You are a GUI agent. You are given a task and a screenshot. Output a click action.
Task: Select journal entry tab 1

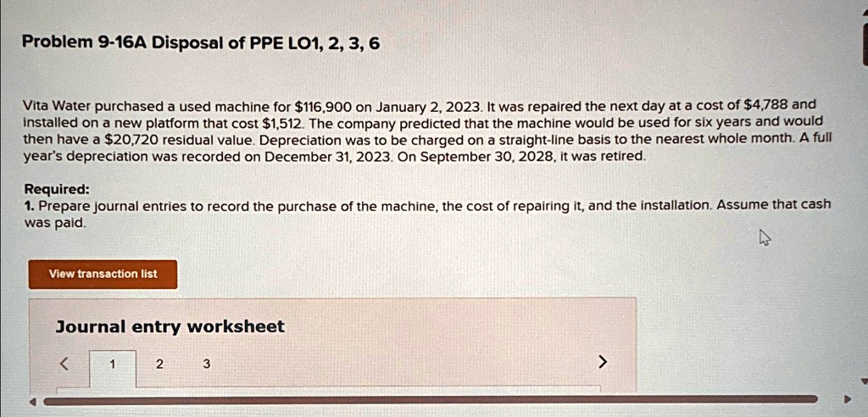click(x=113, y=364)
